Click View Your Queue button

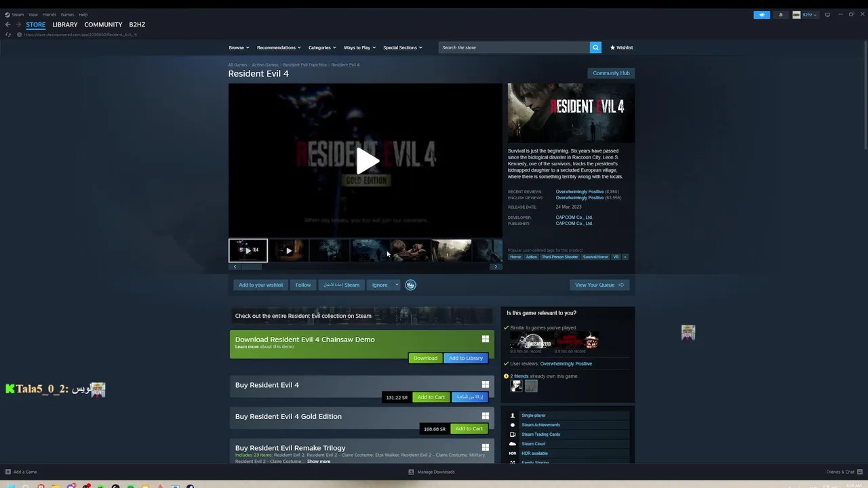coord(599,285)
